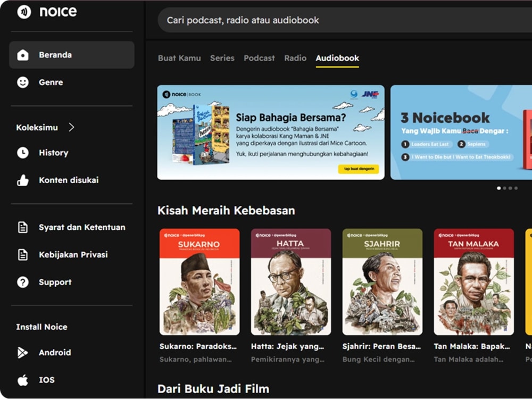Click the Koleksimu label

(x=37, y=128)
